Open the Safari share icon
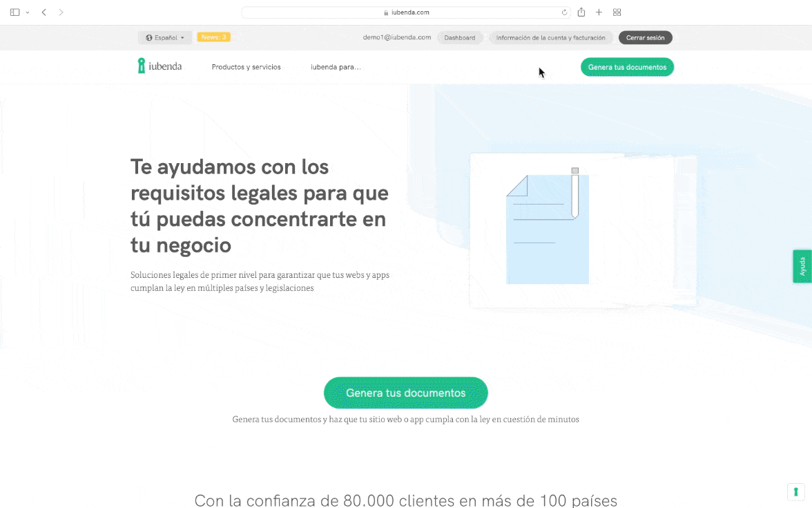Viewport: 812px width, 508px height. click(x=581, y=12)
